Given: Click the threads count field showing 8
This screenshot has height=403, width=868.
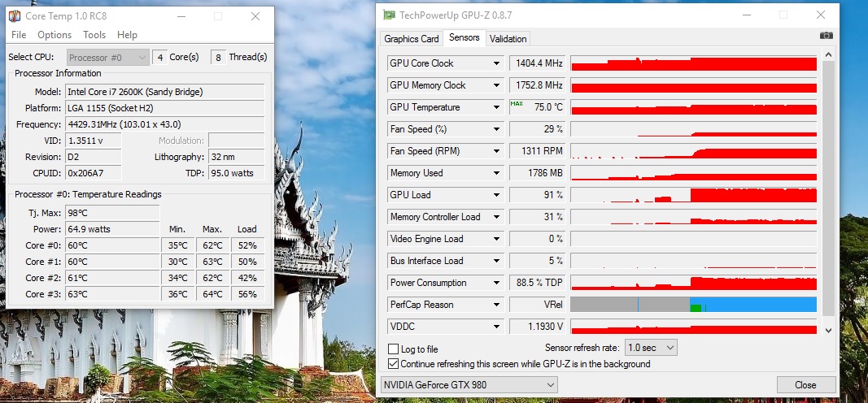Looking at the screenshot, I should [219, 58].
